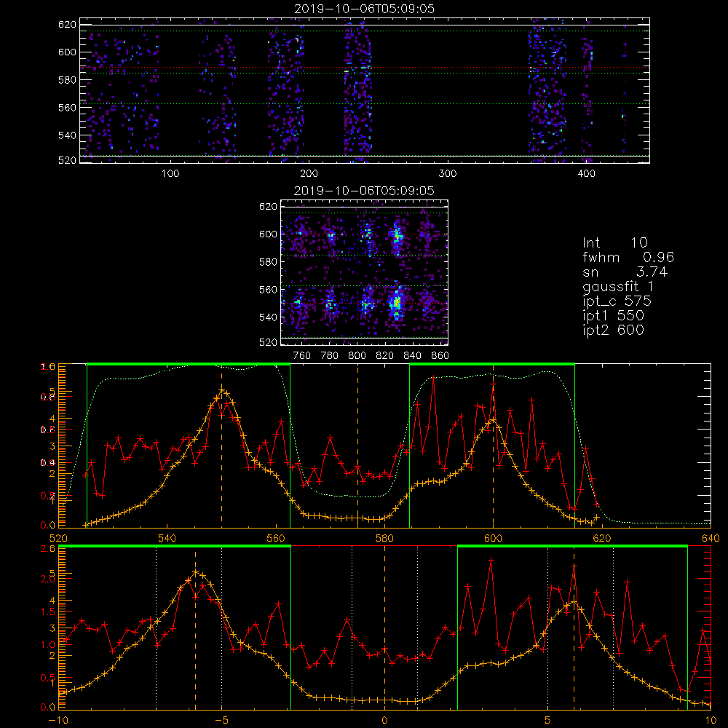728x728 pixels.
Task: Click y-axis label 580 of the overview image
Action: [x=67, y=80]
